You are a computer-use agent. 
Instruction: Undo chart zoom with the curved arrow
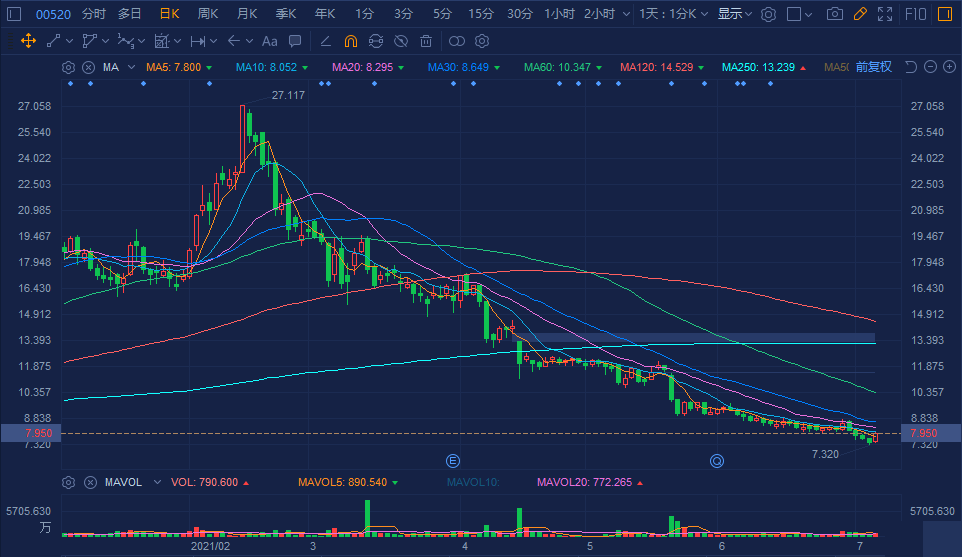911,67
